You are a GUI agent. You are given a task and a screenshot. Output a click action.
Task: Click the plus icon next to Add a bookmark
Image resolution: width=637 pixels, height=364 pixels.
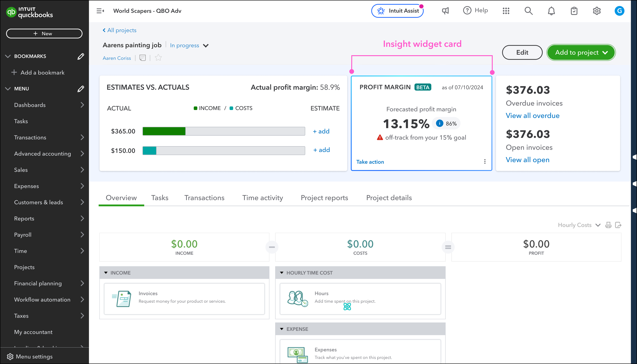pyautogui.click(x=14, y=73)
